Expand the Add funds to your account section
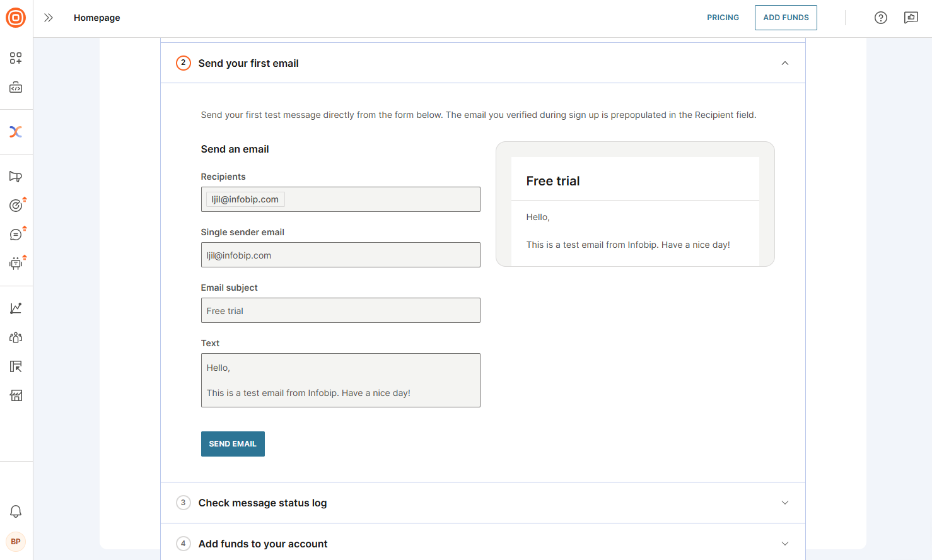 pos(785,544)
